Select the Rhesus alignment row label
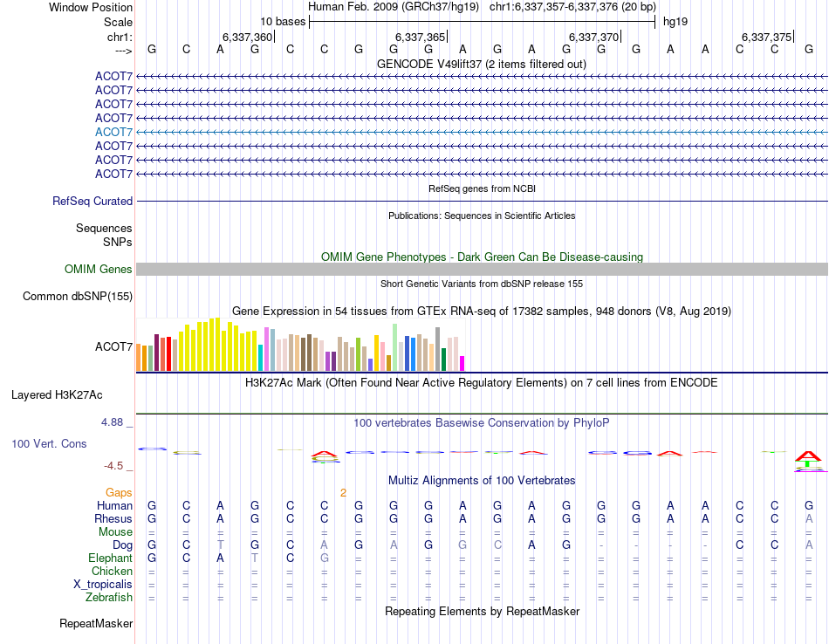The height and width of the screenshot is (644, 829). coord(113,518)
